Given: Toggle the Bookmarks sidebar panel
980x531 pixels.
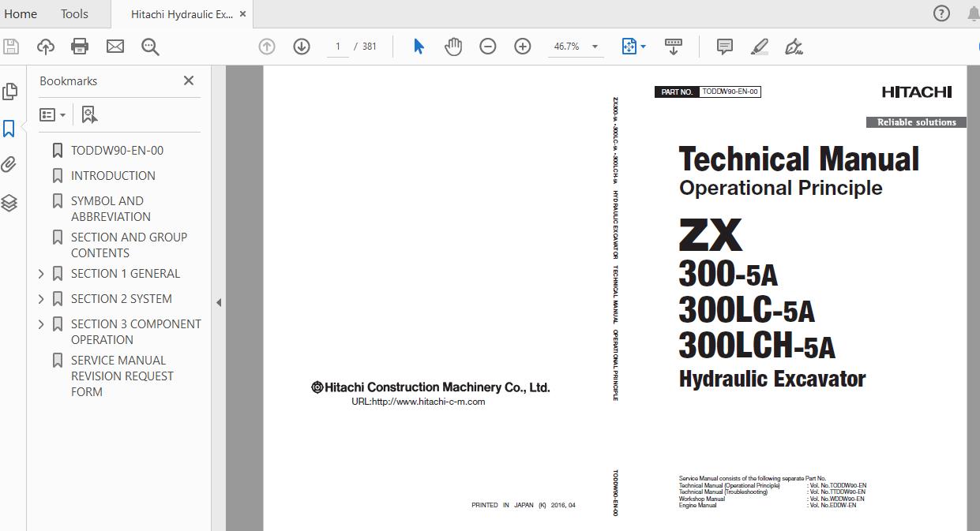Looking at the screenshot, I should coord(9,129).
